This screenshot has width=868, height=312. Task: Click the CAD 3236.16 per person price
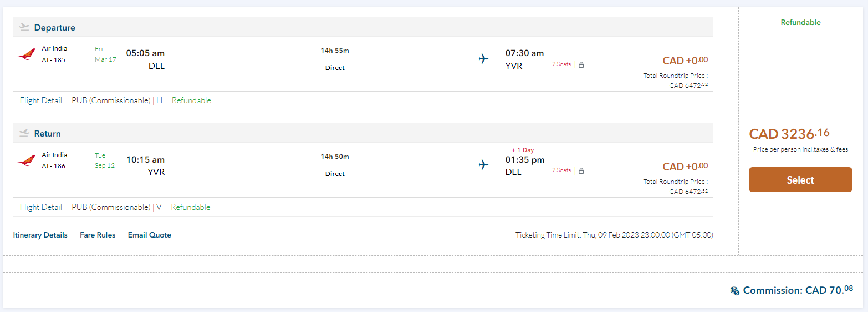pyautogui.click(x=789, y=134)
